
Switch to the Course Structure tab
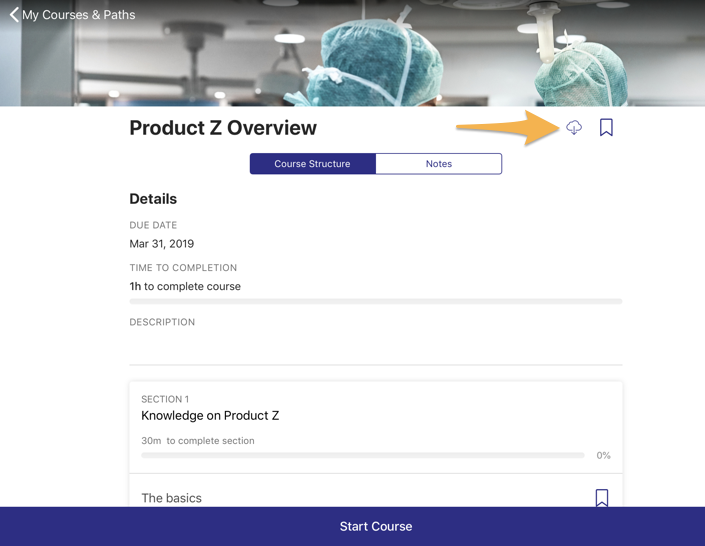[x=312, y=164]
